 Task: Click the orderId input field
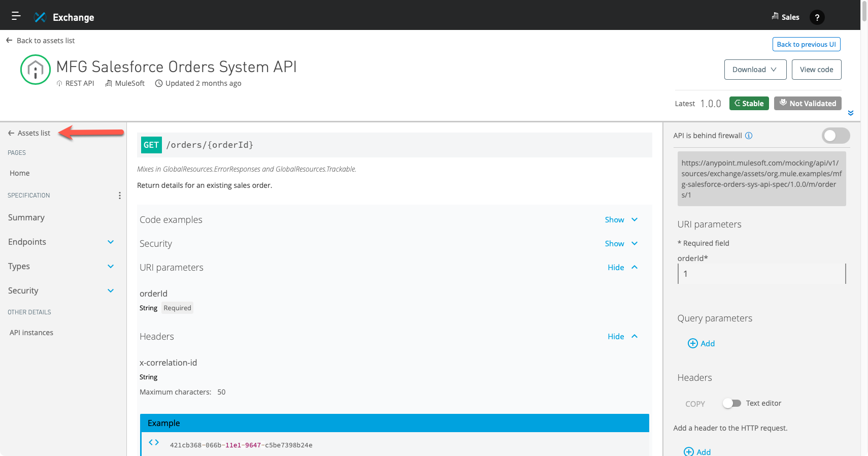[761, 274]
